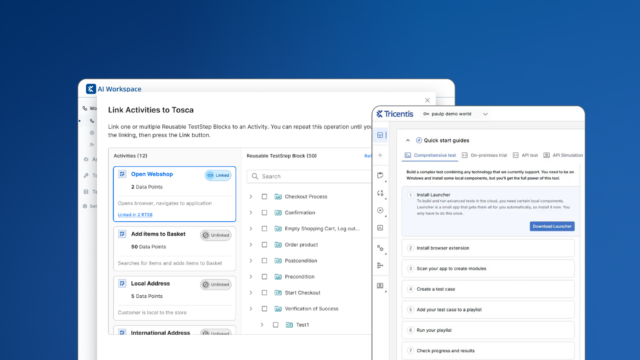Check the Postcondition checkbox
Screen dimensions: 640x360
pyautogui.click(x=264, y=260)
